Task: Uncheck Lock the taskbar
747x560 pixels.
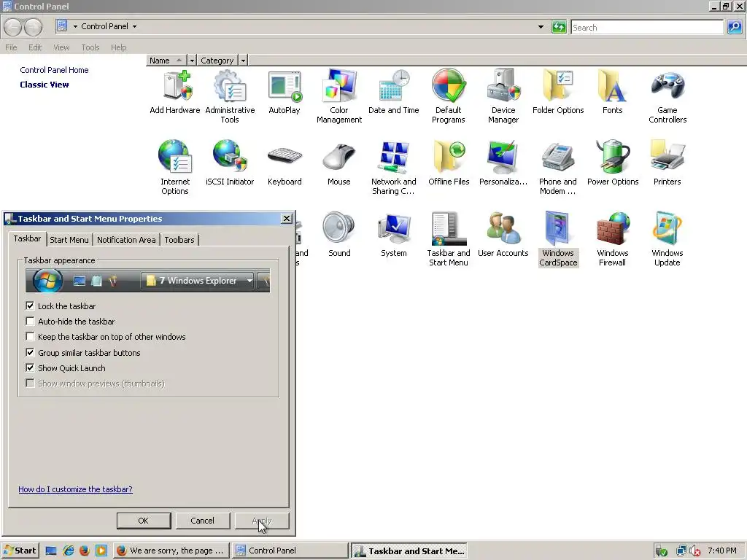Action: click(30, 306)
